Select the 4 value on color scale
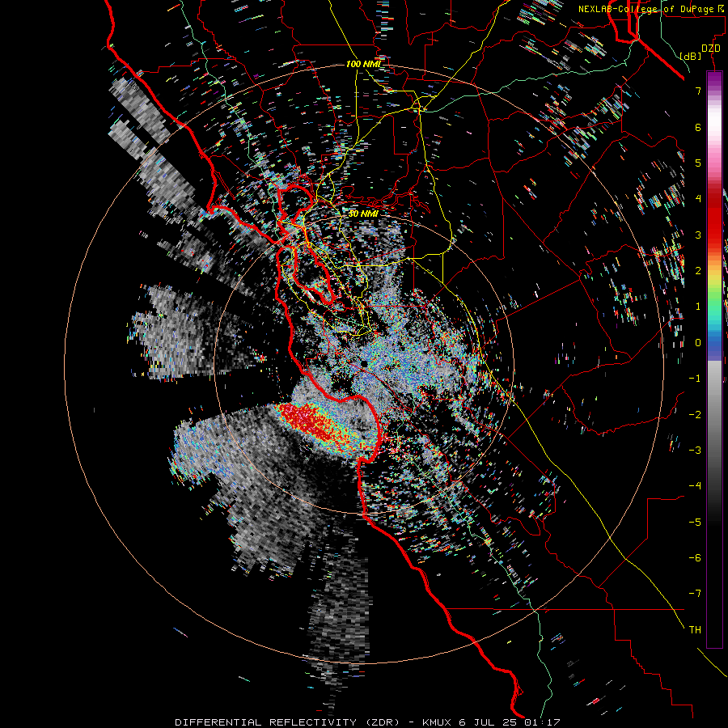The image size is (728, 728). coord(698,199)
